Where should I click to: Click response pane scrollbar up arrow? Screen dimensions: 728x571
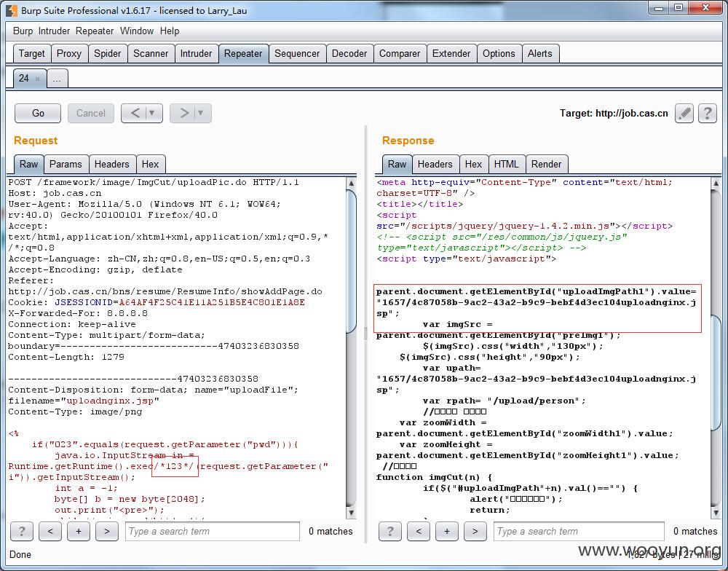[716, 183]
